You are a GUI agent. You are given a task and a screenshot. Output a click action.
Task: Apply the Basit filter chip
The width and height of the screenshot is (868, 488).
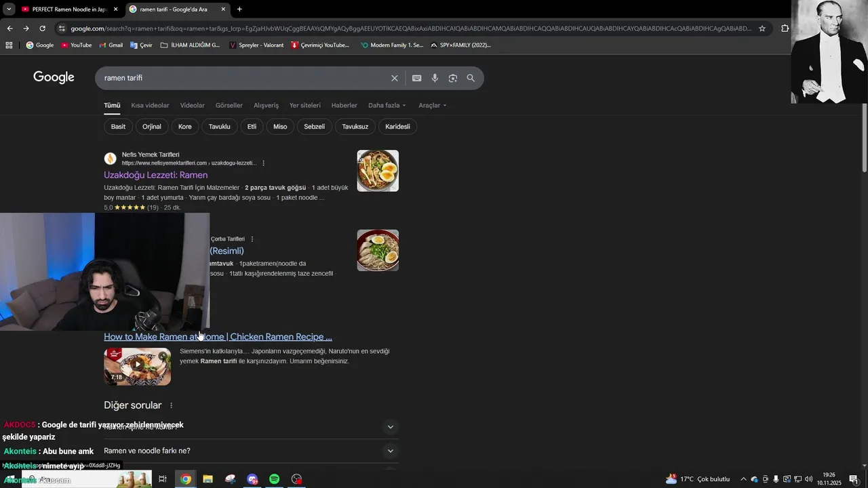pos(118,127)
